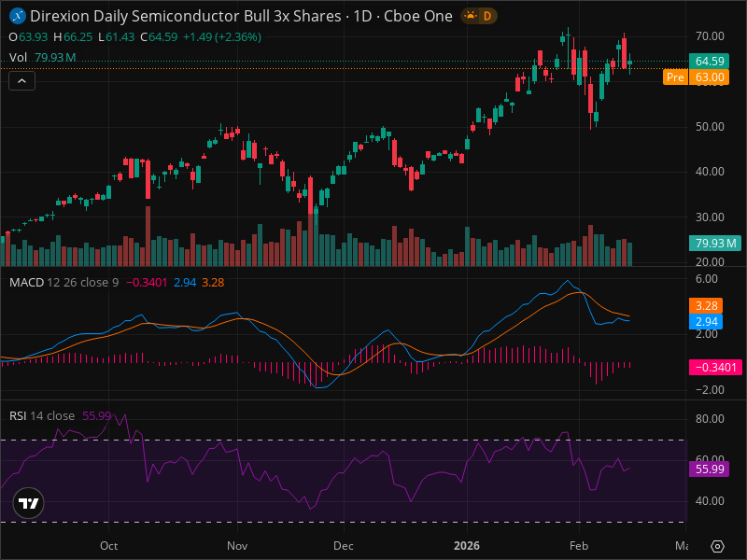The height and width of the screenshot is (560, 747).
Task: Click the +1.49 (+2.36%) change text
Action: (222, 37)
